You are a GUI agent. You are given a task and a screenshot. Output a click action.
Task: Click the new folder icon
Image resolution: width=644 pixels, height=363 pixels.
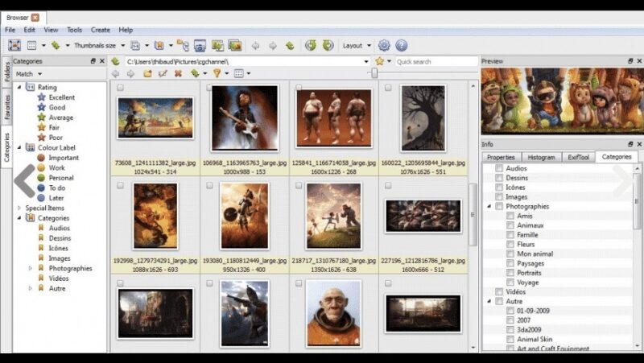(147, 73)
